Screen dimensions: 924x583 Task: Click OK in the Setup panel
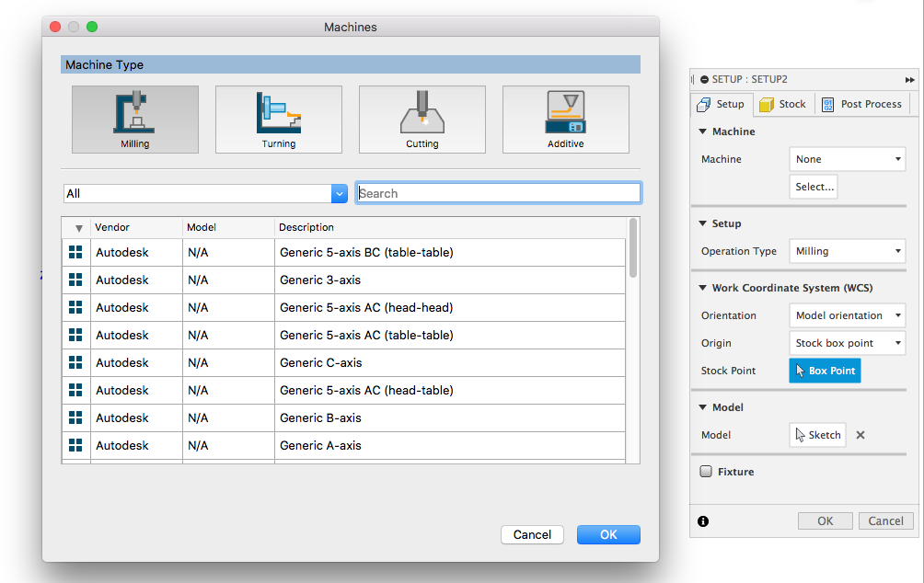pyautogui.click(x=825, y=521)
